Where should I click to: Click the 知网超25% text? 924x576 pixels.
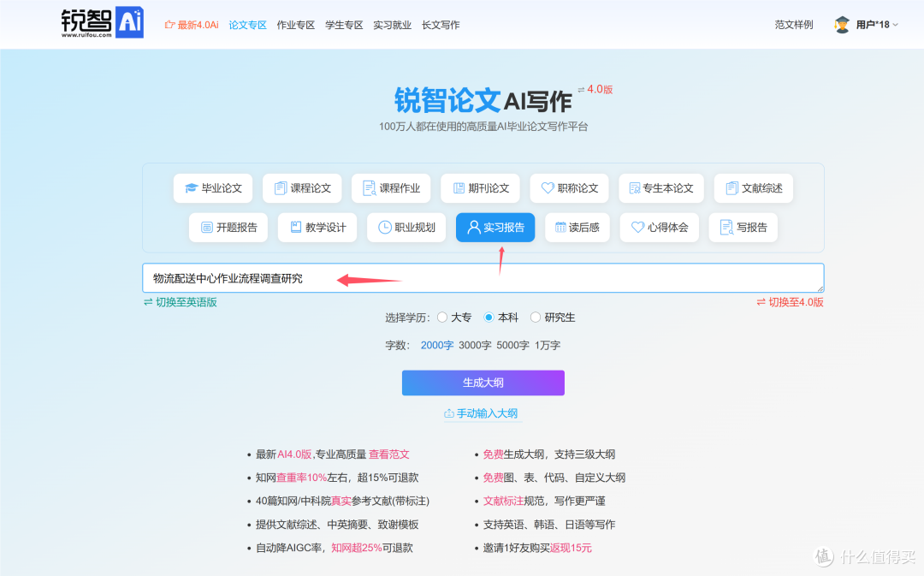pos(357,549)
